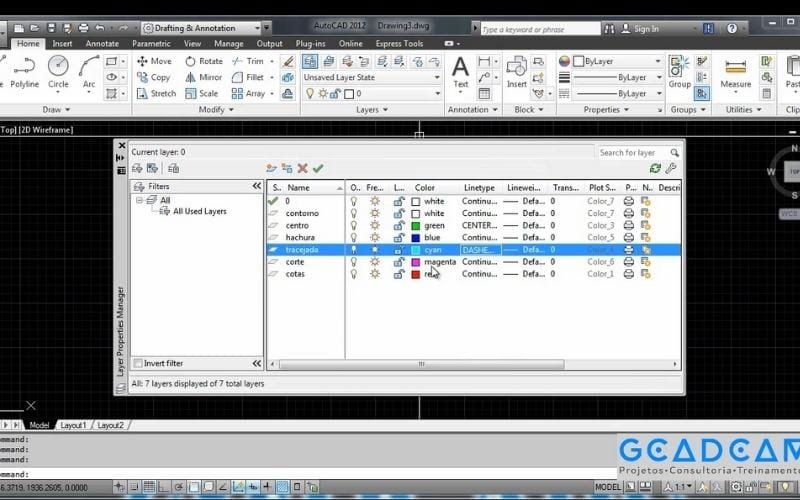Image resolution: width=800 pixels, height=500 pixels.
Task: Activate the Scale command
Action: [x=202, y=94]
